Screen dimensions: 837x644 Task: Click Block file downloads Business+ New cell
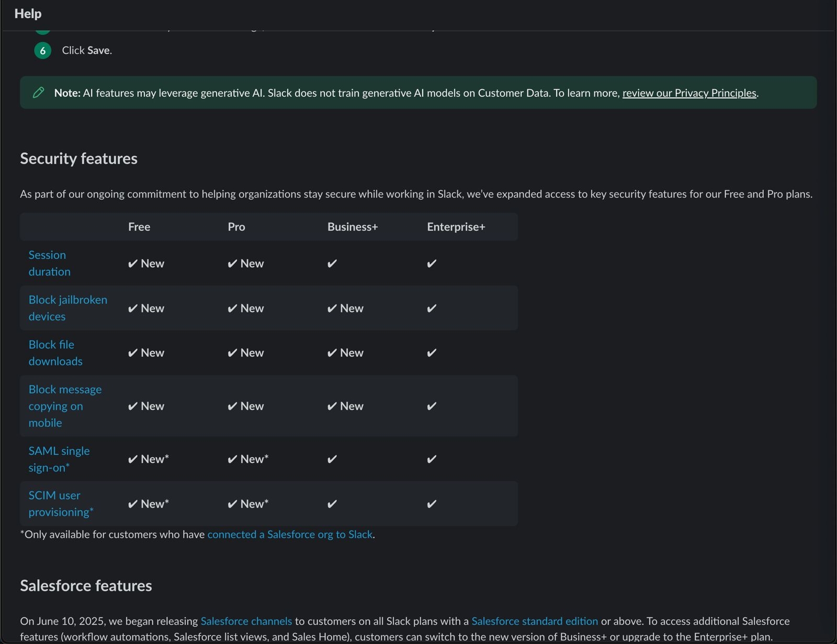pos(345,353)
